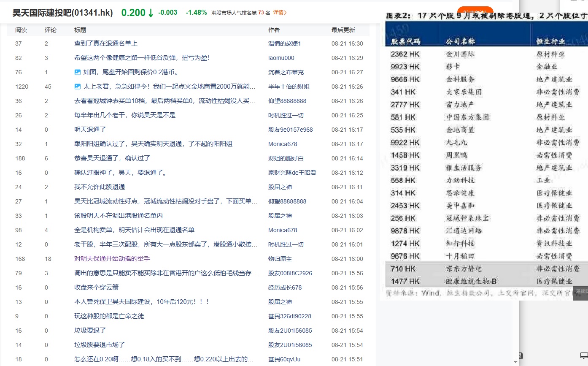
Task: Open post 该股明天不在调出港股通名单内
Action: [x=119, y=216]
